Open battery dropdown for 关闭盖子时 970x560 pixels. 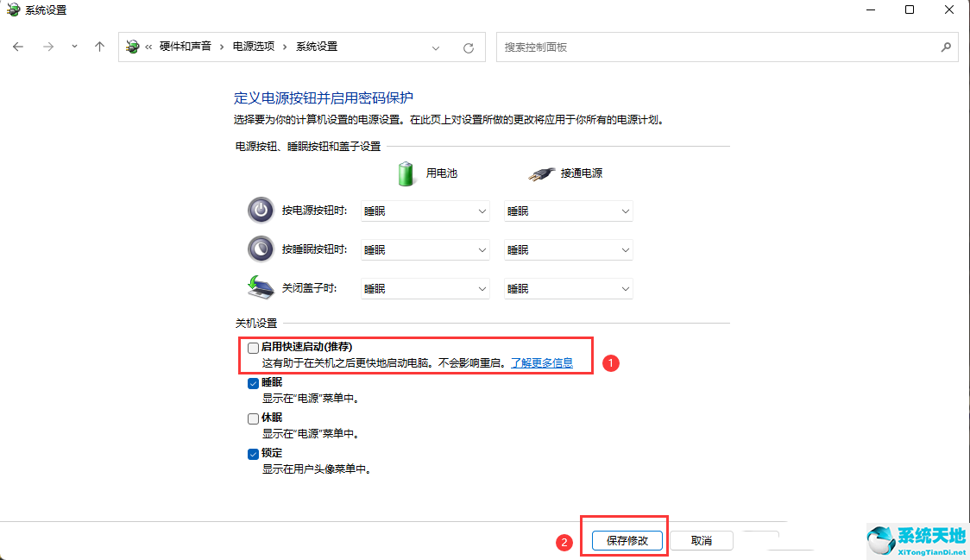pos(425,289)
